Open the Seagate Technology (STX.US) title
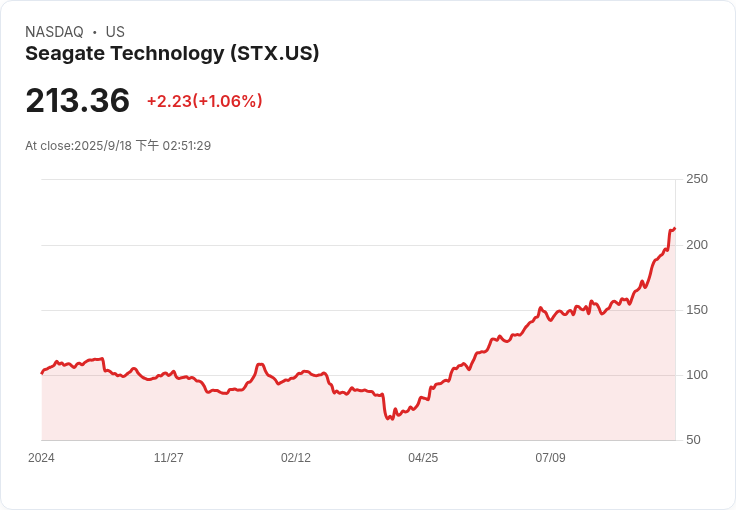736x510 pixels. point(172,54)
